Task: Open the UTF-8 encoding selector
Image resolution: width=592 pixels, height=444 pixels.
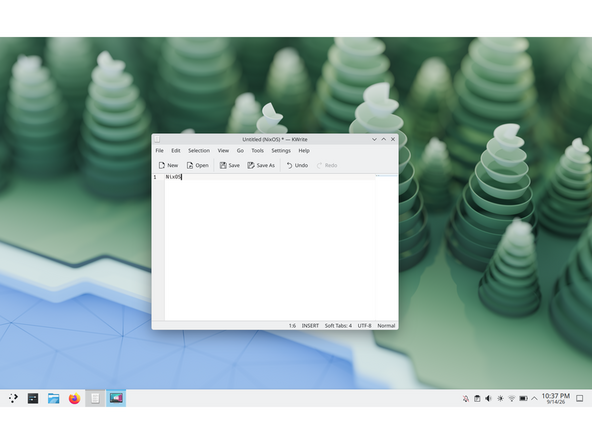Action: pos(364,325)
